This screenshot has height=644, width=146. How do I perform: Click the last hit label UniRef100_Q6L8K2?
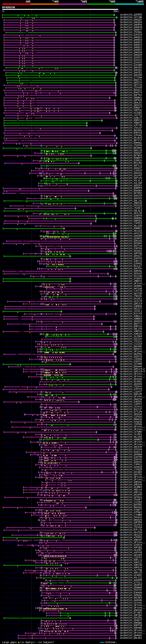(131, 638)
